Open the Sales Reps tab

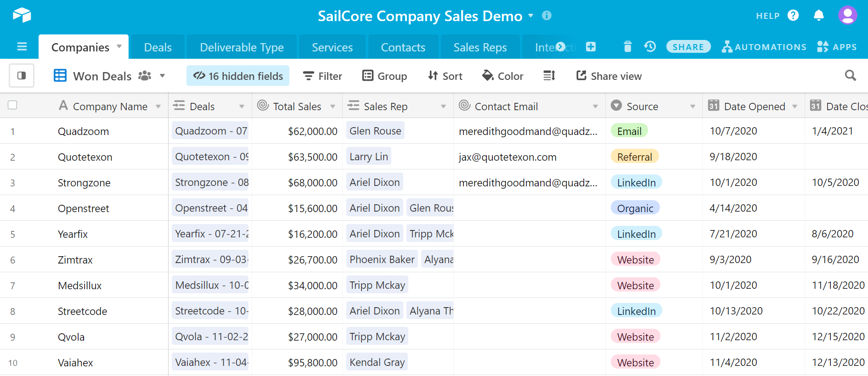(x=480, y=47)
